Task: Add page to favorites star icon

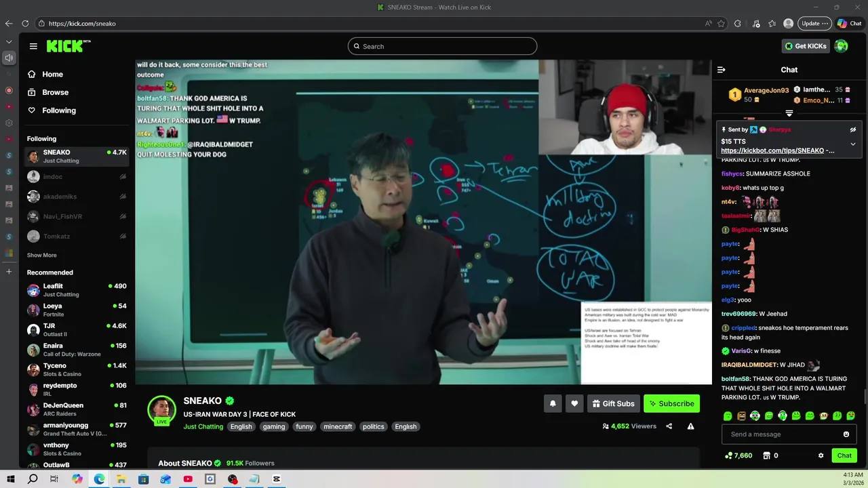Action: coord(722,23)
